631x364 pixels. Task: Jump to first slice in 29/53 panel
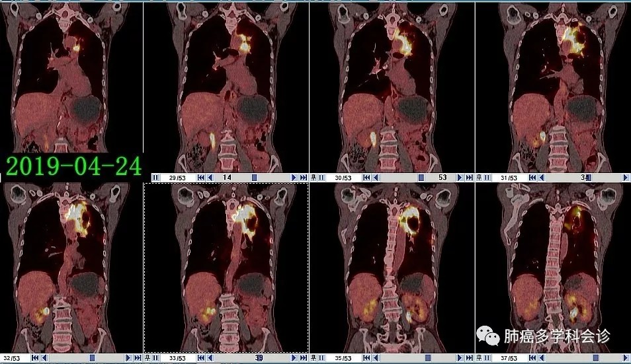(201, 178)
